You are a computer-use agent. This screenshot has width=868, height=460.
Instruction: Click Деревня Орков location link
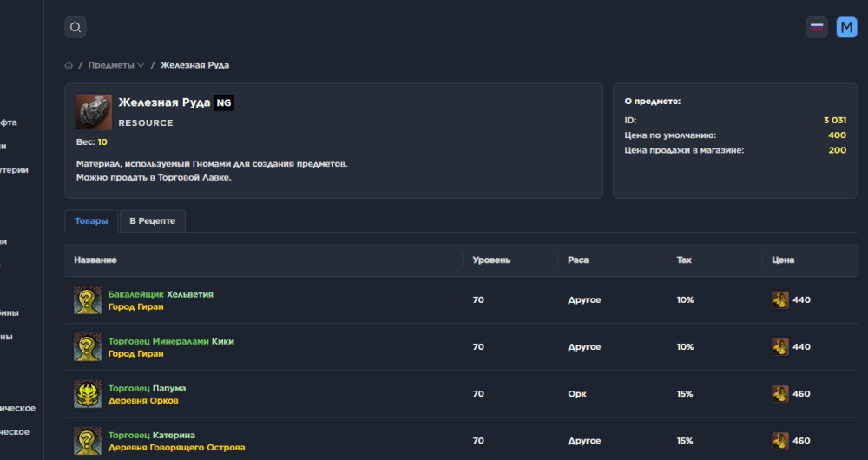pyautogui.click(x=143, y=400)
